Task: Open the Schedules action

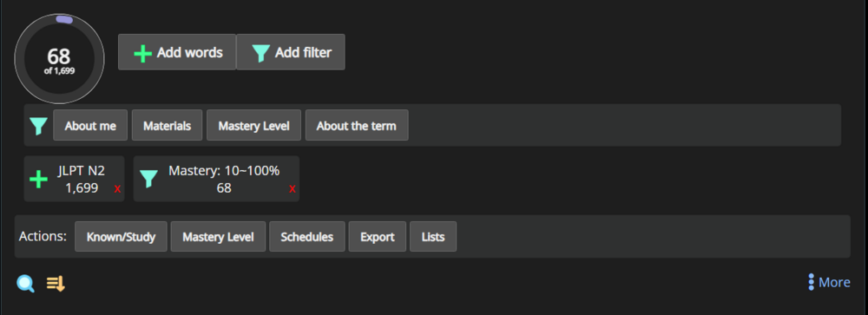Action: [x=306, y=236]
